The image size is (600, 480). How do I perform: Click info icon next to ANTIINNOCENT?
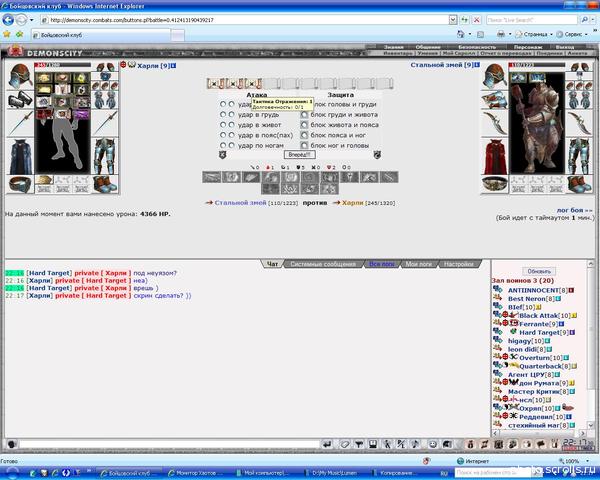tap(571, 291)
